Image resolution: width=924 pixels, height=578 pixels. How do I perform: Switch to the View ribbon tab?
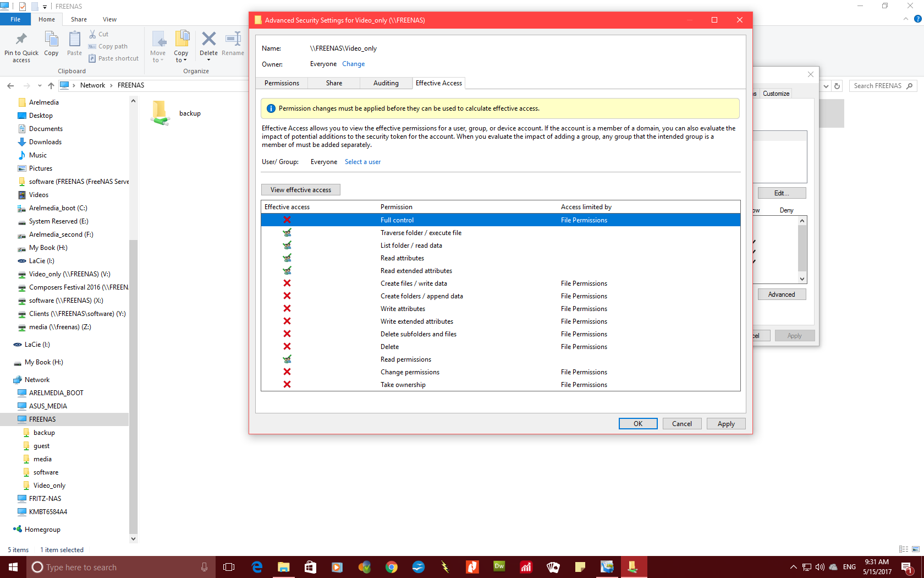[x=109, y=19]
